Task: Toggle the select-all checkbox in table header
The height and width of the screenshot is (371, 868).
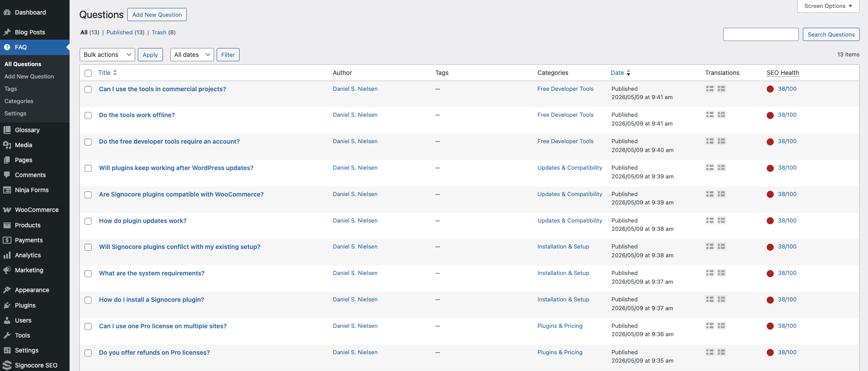Action: coord(88,73)
